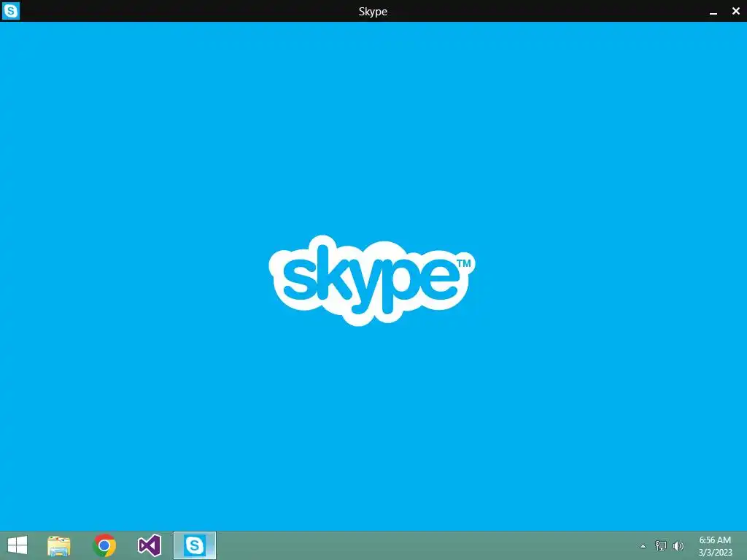Image resolution: width=747 pixels, height=560 pixels.
Task: Select the Skype taskbar button
Action: tap(194, 545)
